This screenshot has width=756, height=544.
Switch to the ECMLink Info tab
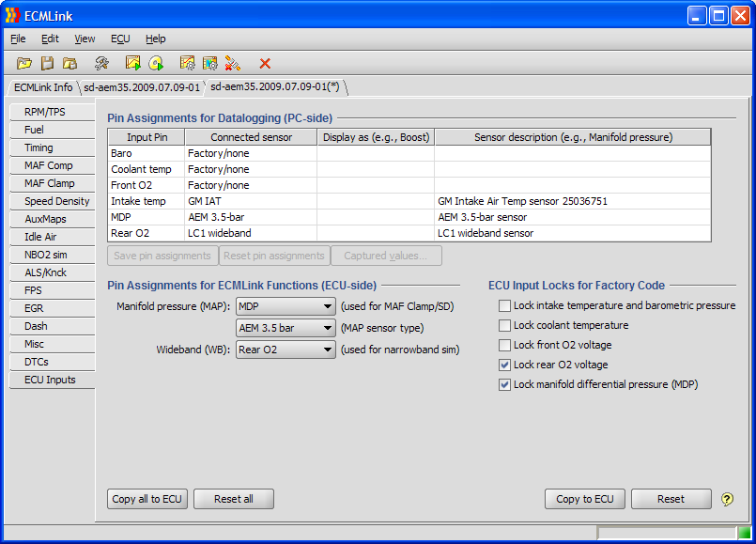43,87
